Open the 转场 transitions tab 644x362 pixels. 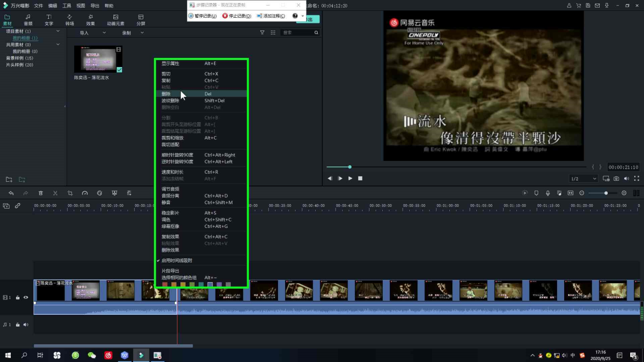click(x=70, y=20)
